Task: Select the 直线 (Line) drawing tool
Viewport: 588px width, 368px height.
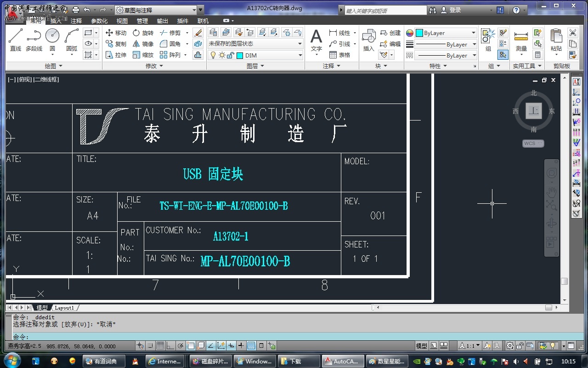Action: click(x=16, y=40)
